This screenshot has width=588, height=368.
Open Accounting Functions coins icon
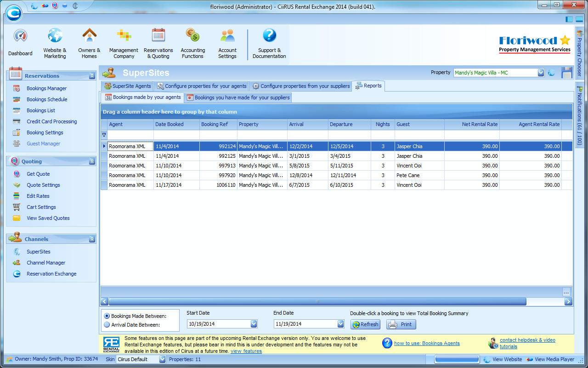pos(192,35)
